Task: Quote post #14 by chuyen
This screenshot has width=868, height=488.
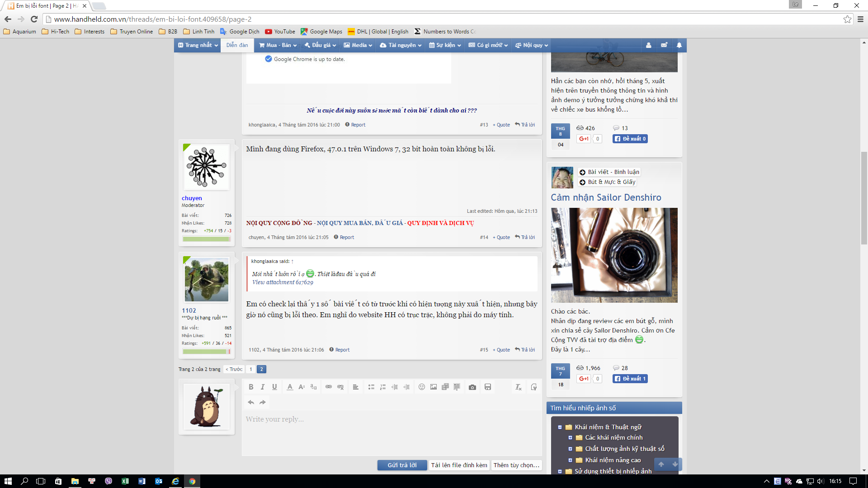Action: (501, 238)
